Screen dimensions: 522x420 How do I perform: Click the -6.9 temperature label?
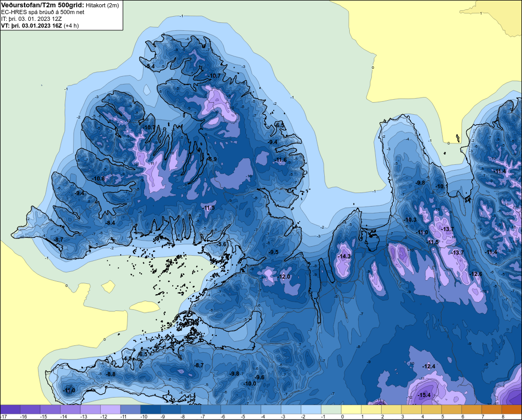click(x=212, y=160)
